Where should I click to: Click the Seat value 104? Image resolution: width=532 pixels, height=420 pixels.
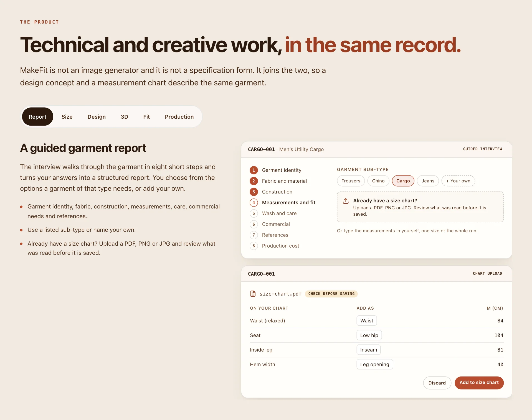pyautogui.click(x=499, y=335)
